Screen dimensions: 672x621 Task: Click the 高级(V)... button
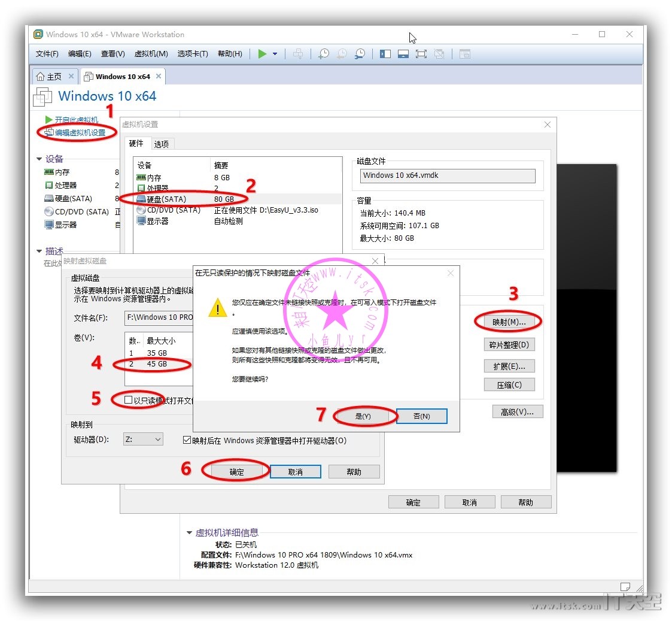(x=518, y=412)
